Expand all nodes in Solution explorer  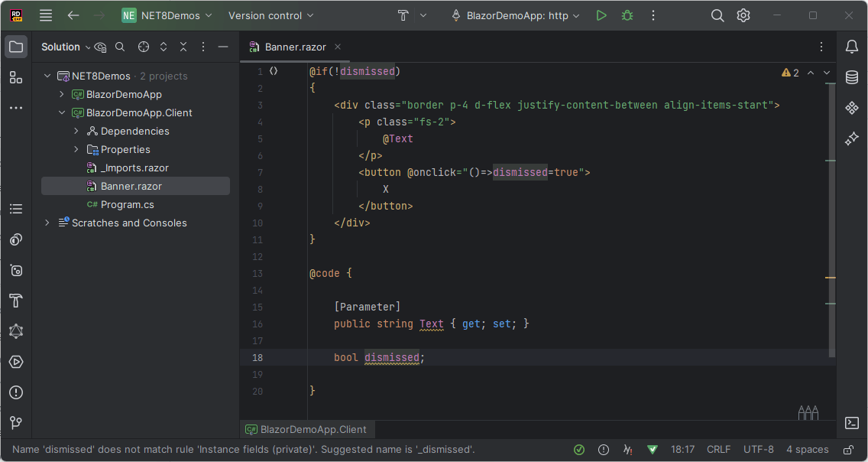pos(164,47)
